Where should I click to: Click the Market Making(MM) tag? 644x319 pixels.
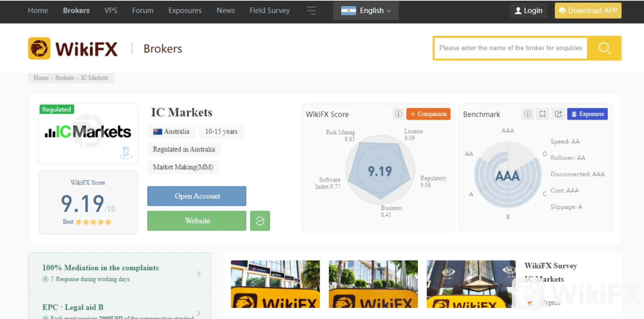(183, 167)
